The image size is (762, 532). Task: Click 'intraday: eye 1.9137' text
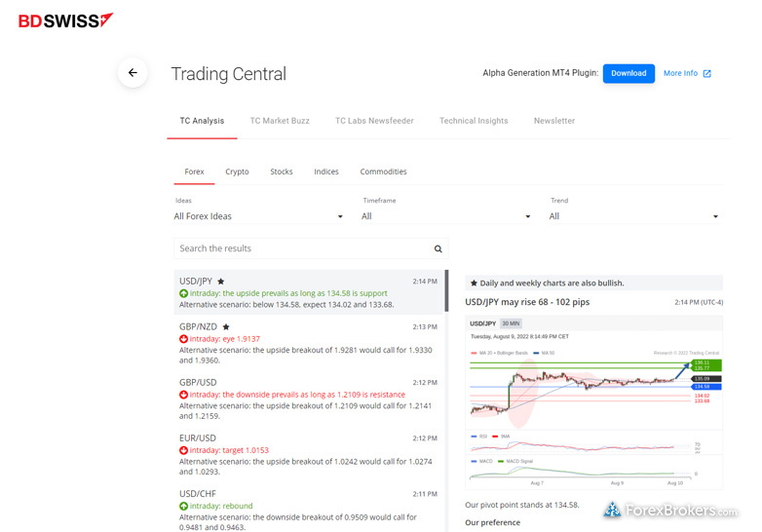coord(224,339)
